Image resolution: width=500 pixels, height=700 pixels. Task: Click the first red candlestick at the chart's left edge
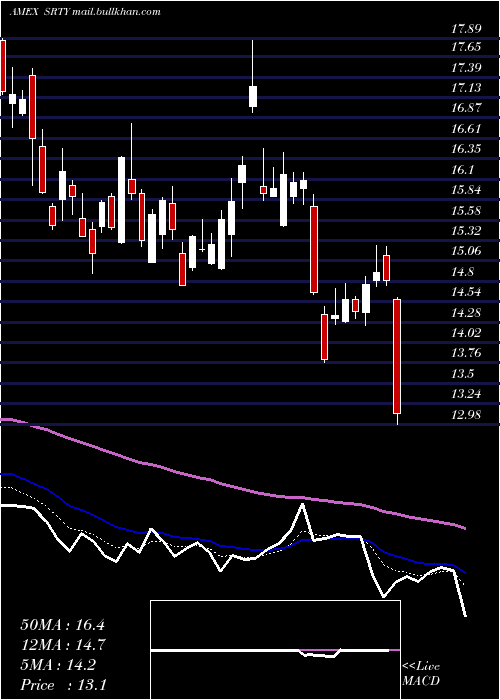(x=3, y=66)
